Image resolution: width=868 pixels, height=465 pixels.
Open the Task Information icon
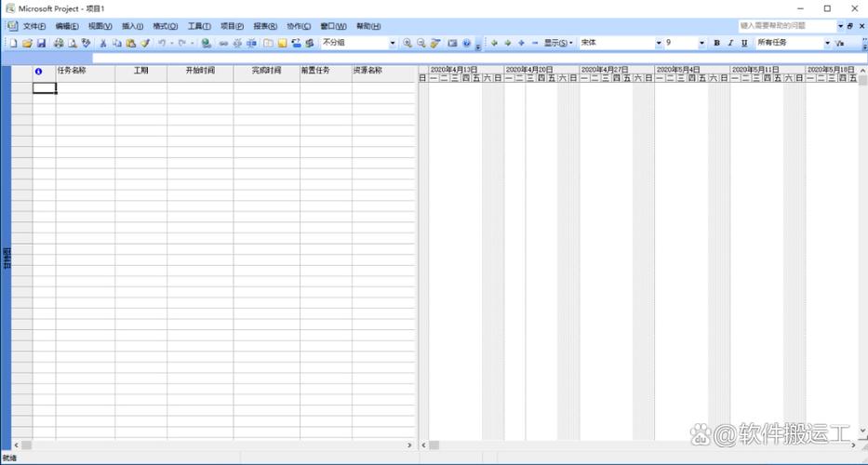click(268, 43)
